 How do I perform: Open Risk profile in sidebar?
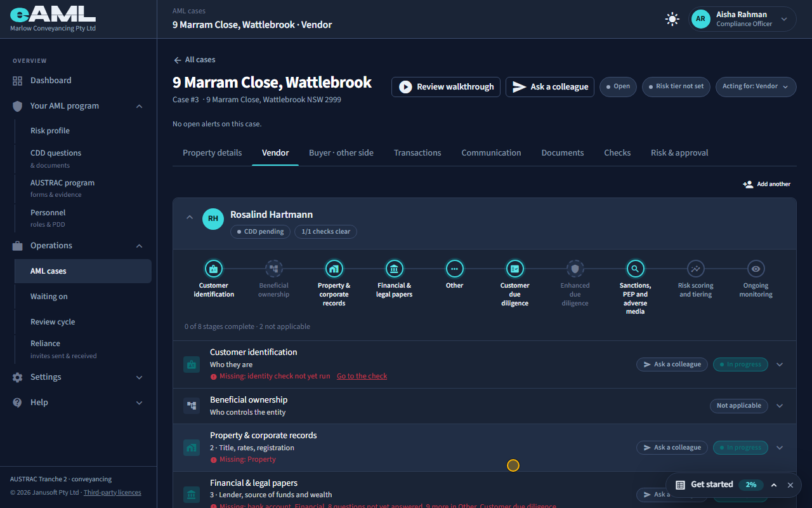83,131
